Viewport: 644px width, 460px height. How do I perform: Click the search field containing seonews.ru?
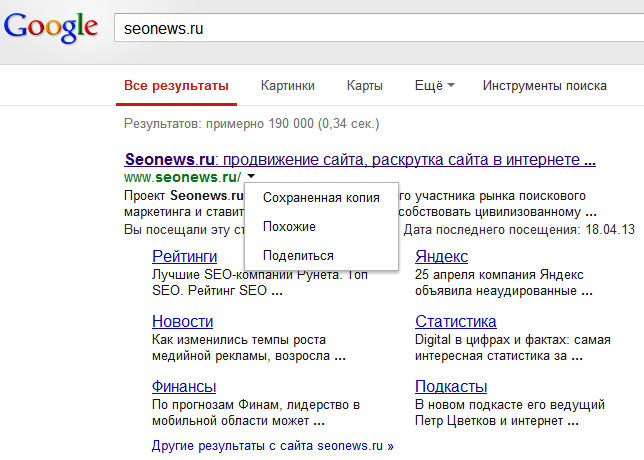379,28
